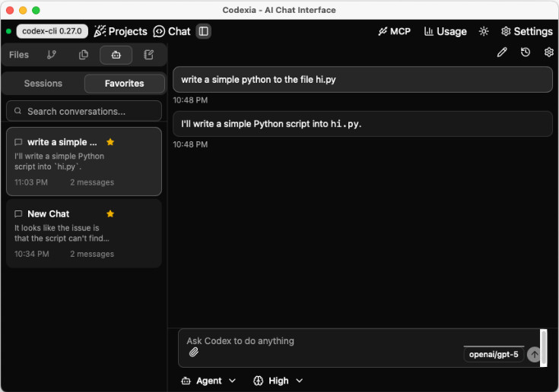Open the git branch icon tab
559x392 pixels.
(52, 55)
